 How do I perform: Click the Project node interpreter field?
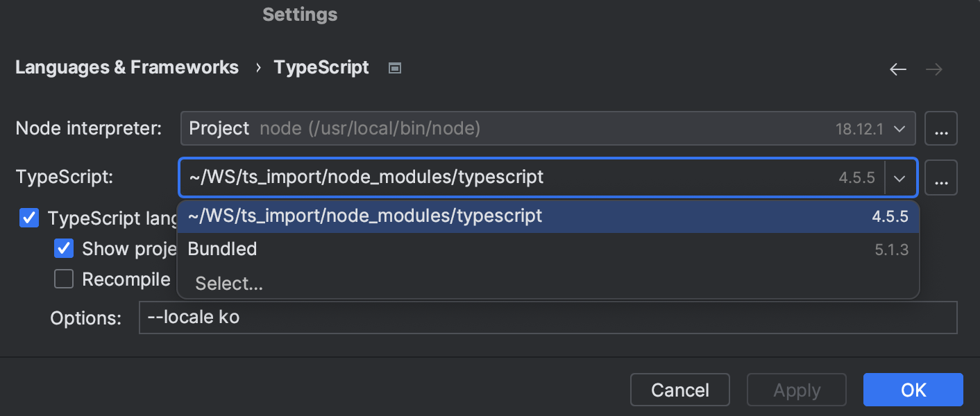coord(486,128)
